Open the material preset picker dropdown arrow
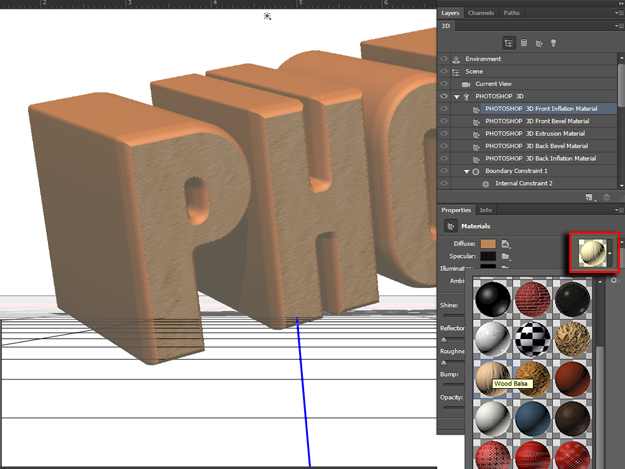Image resolution: width=625 pixels, height=469 pixels. click(610, 253)
